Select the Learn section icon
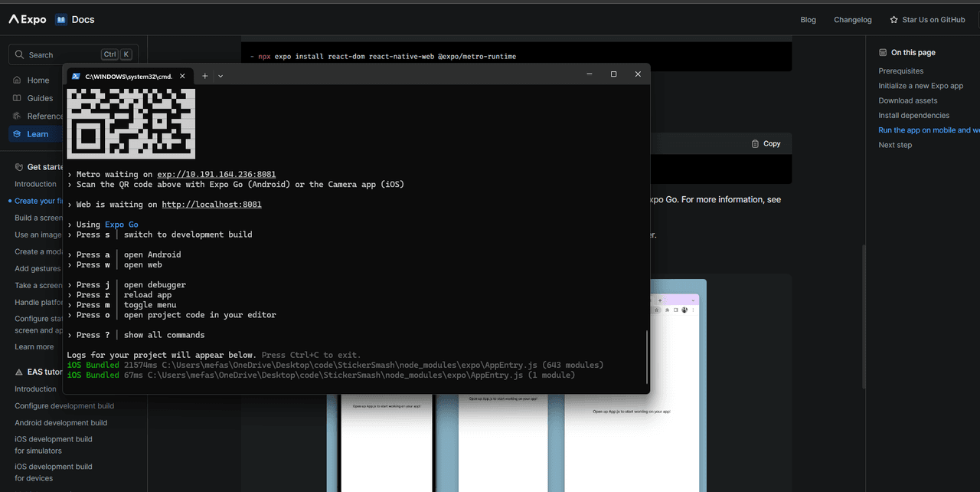The image size is (980, 492). click(x=17, y=134)
